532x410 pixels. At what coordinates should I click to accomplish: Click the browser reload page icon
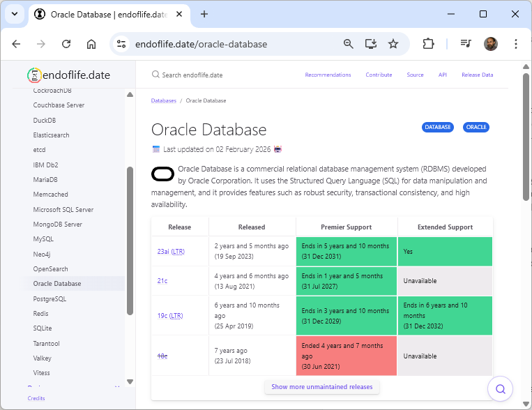(66, 44)
